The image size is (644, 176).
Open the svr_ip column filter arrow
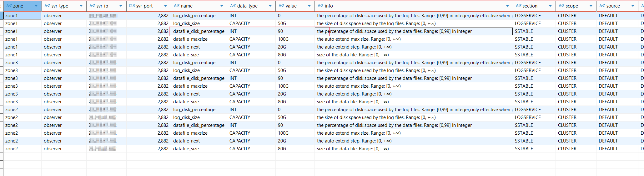click(121, 6)
